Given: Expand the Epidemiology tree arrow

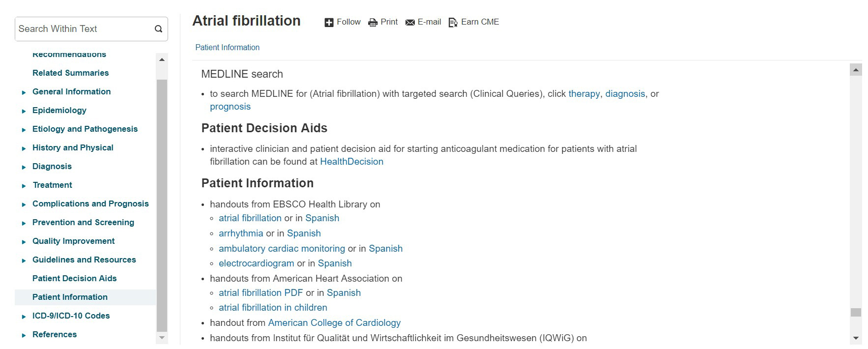Looking at the screenshot, I should point(24,111).
